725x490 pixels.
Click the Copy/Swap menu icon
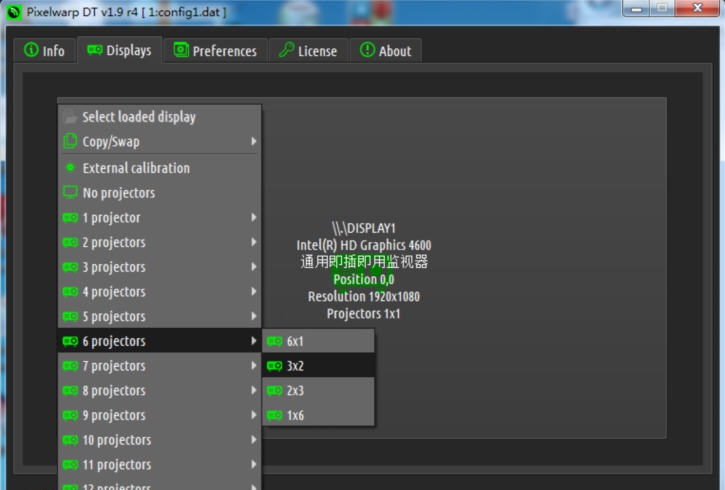click(70, 142)
